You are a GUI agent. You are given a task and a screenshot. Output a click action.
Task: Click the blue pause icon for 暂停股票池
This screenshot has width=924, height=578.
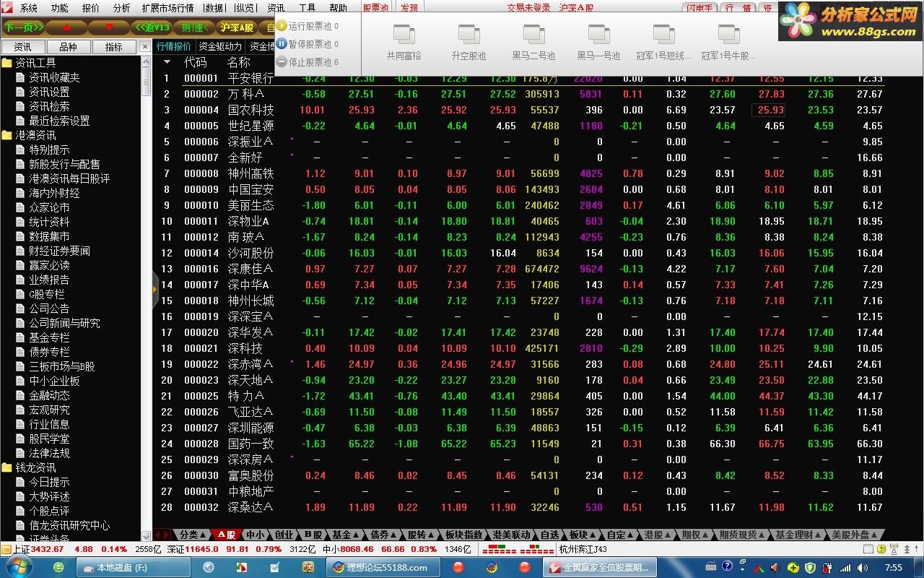click(x=282, y=44)
